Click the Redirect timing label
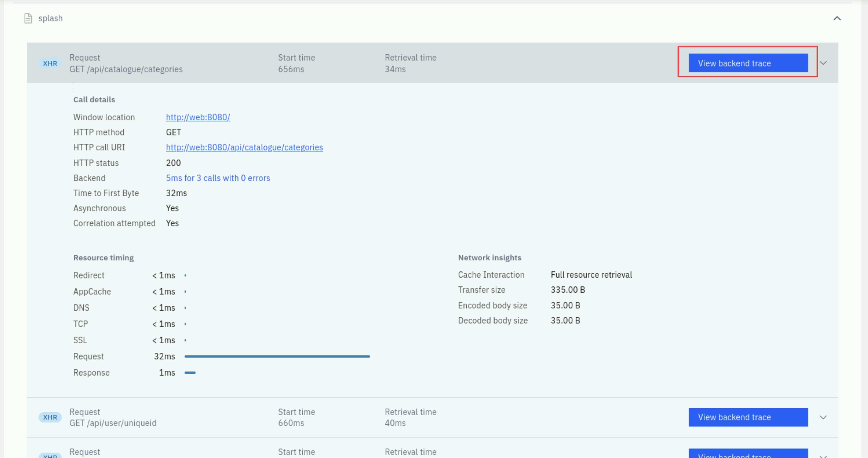This screenshot has width=868, height=458. (x=89, y=276)
